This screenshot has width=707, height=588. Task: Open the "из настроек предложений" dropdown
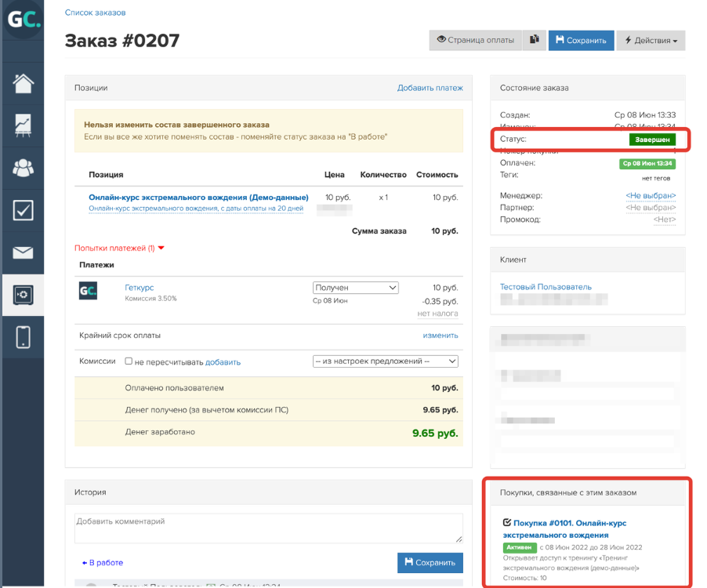pyautogui.click(x=385, y=361)
